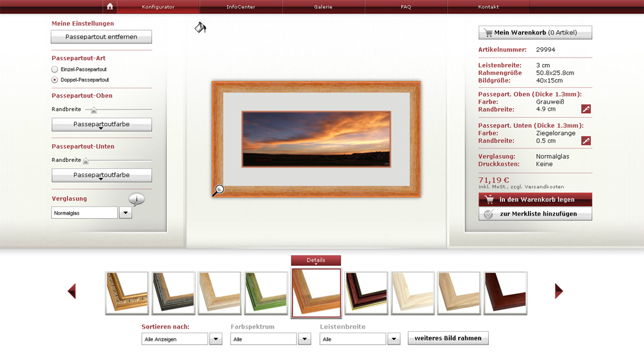The width and height of the screenshot is (644, 363).
Task: Expand the Sortieren nach dropdown
Action: pos(216,339)
